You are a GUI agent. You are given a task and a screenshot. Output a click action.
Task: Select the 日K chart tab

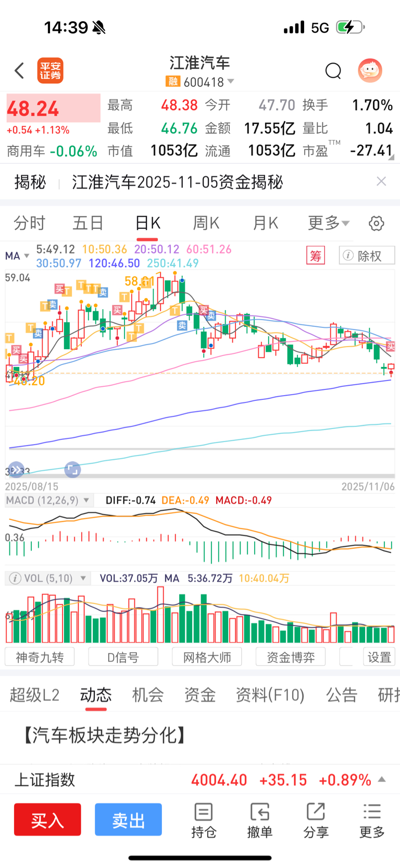[147, 223]
